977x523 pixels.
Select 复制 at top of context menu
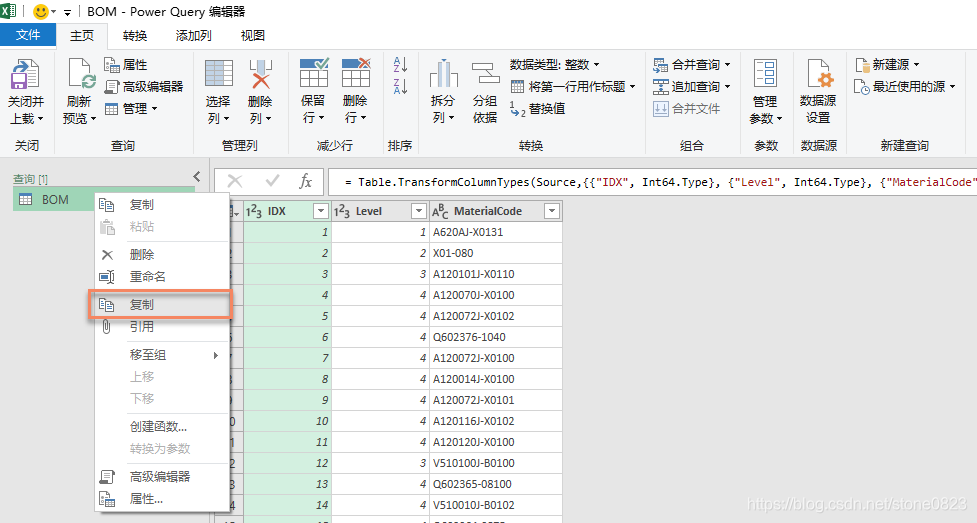[161, 204]
